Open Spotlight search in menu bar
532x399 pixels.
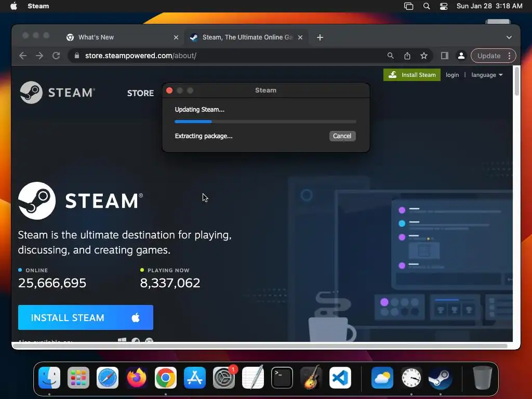(427, 6)
